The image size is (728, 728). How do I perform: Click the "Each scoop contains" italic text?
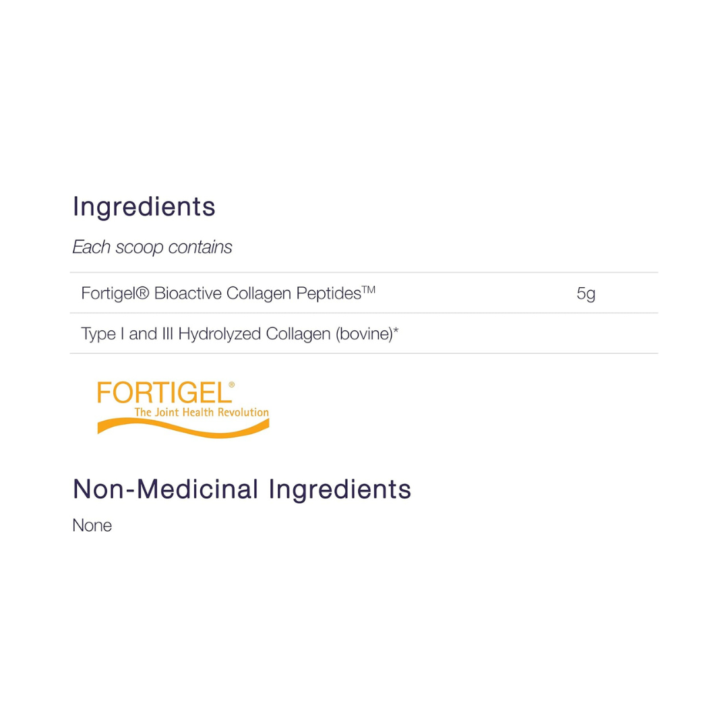[152, 247]
